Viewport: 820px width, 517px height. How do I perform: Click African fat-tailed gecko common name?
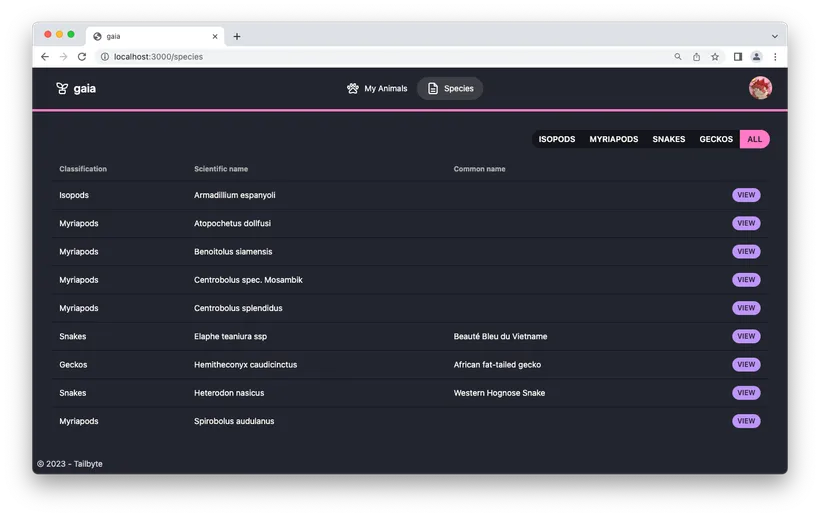[x=497, y=364]
